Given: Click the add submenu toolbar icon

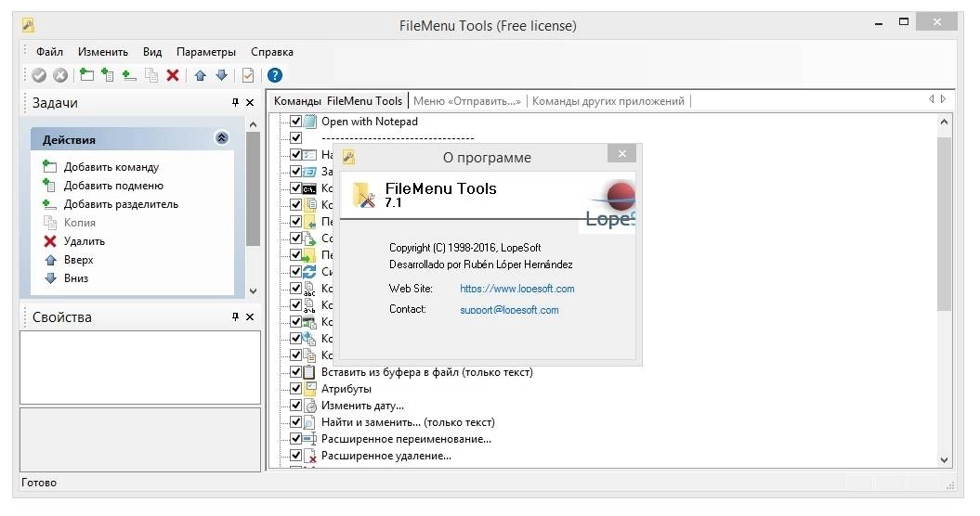Looking at the screenshot, I should click(108, 75).
